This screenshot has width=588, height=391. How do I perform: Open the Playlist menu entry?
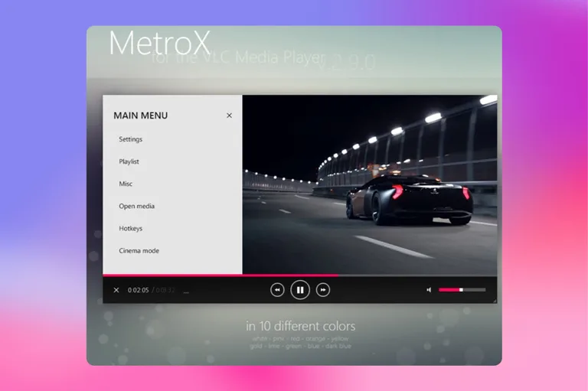point(129,161)
